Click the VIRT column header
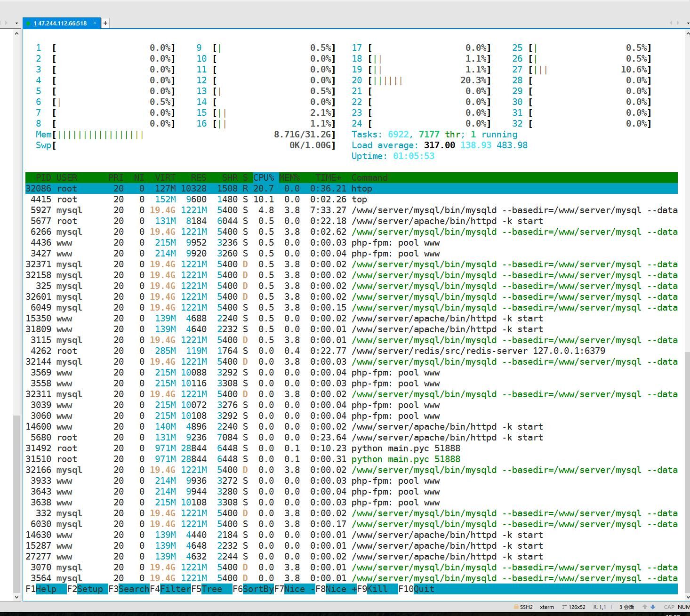690x616 pixels. (165, 178)
